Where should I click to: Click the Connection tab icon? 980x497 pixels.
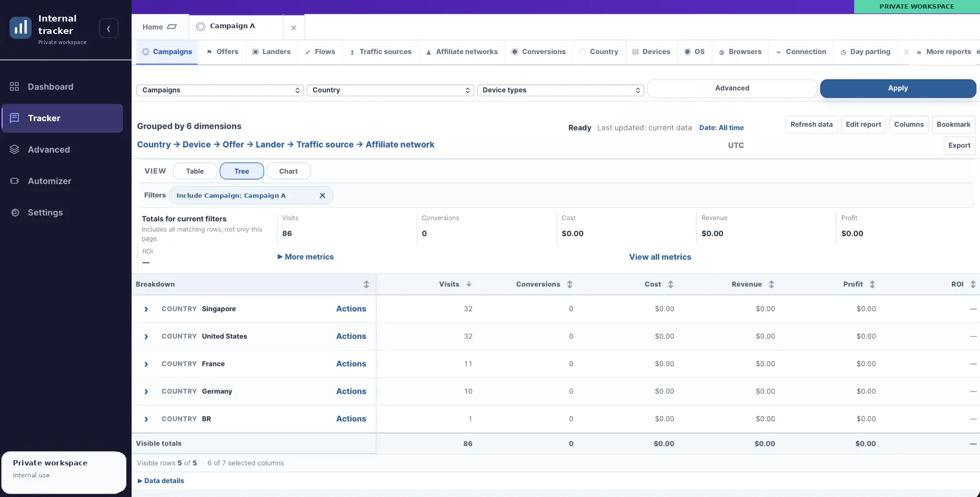click(779, 52)
